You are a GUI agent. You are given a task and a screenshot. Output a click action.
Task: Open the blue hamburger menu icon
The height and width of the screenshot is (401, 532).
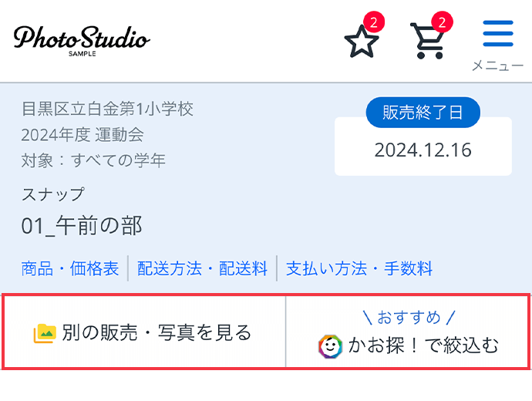coord(498,34)
